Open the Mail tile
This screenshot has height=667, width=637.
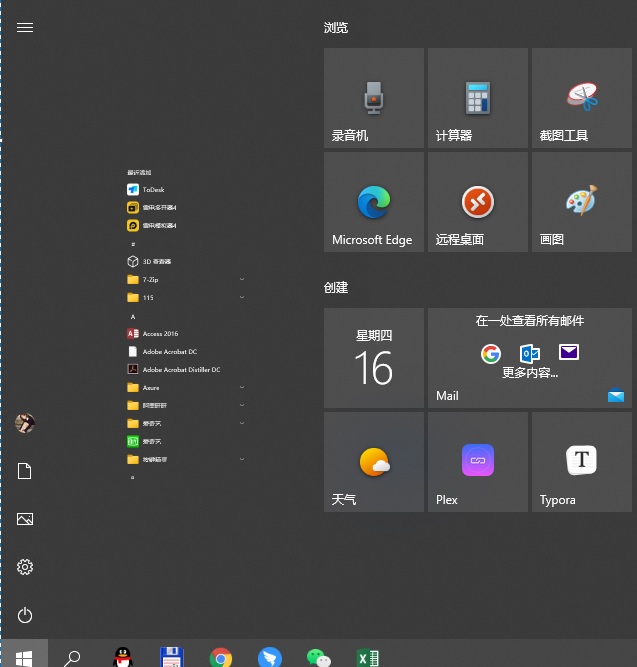pyautogui.click(x=530, y=358)
